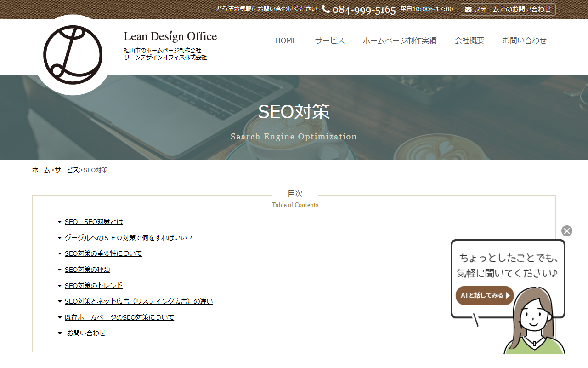Click the phone icon beside 084-999-5165

(326, 9)
